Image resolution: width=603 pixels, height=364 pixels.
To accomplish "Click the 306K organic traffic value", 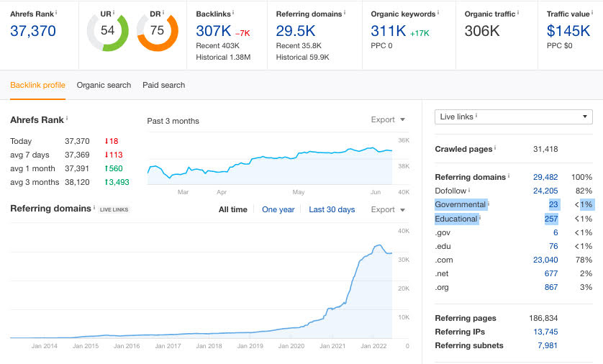I will pyautogui.click(x=482, y=31).
